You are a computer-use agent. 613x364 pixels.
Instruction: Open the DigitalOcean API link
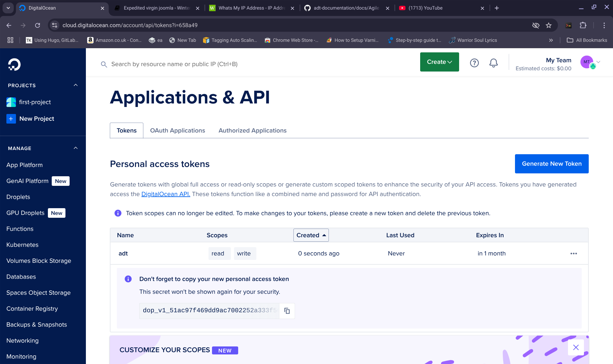pyautogui.click(x=166, y=194)
